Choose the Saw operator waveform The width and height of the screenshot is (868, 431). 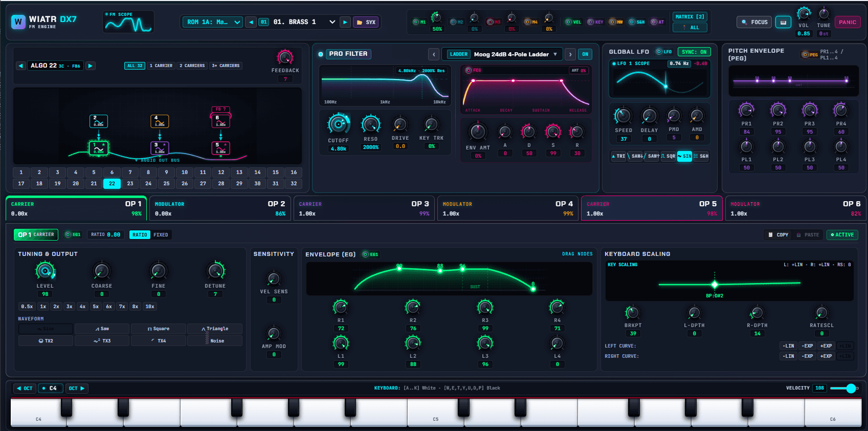102,329
